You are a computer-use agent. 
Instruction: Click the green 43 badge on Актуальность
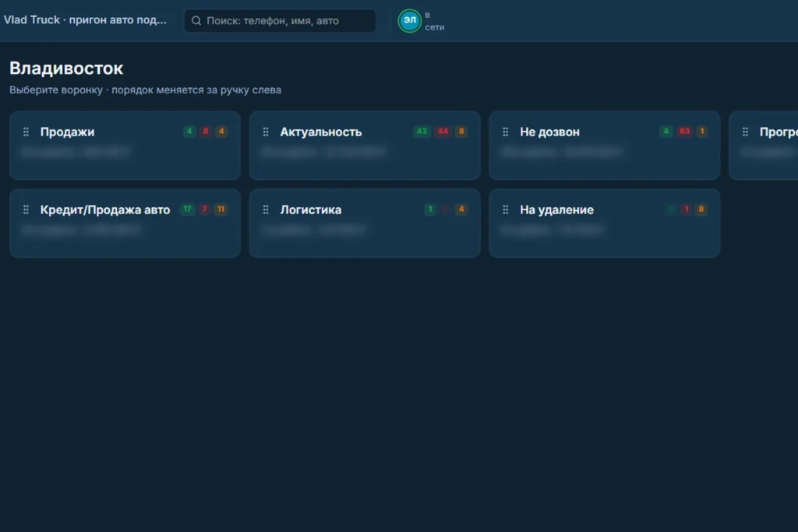tap(422, 131)
